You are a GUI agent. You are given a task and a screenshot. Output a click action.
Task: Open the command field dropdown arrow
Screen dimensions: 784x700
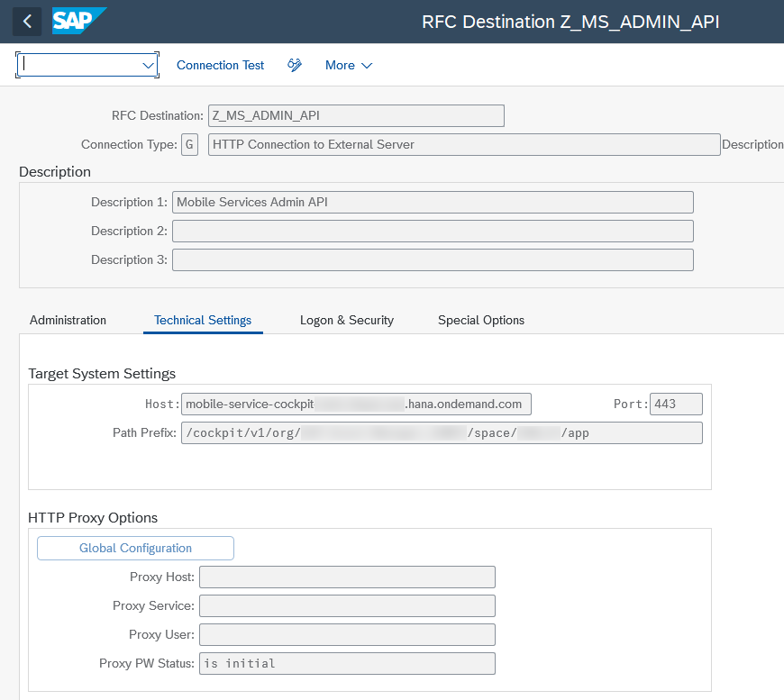[148, 66]
